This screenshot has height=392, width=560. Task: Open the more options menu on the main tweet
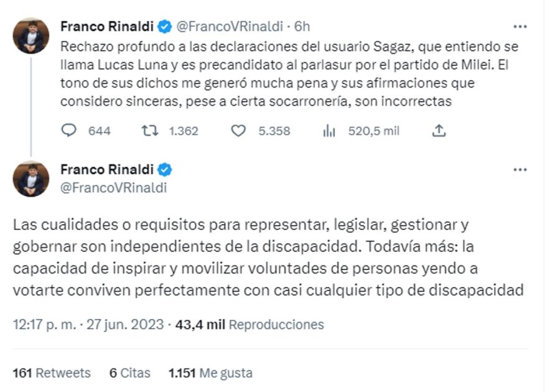coord(519,170)
